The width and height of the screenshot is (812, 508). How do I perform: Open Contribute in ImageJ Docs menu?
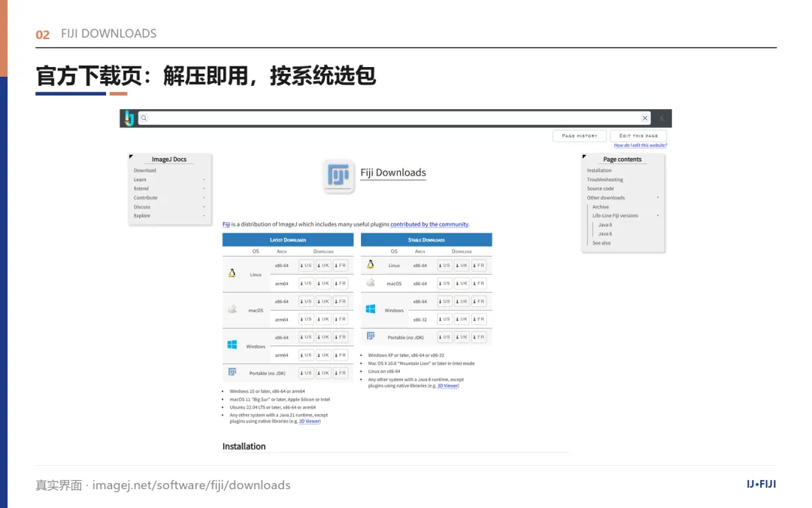[x=146, y=198]
